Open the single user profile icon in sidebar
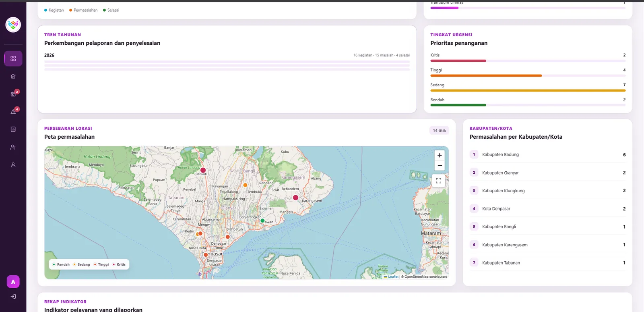This screenshot has width=644, height=312. (13, 165)
